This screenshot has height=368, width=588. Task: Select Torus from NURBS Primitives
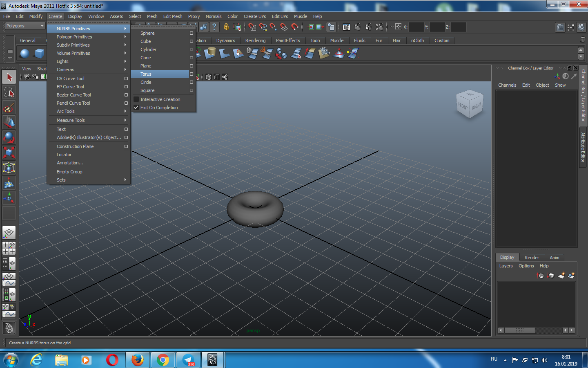tap(160, 74)
